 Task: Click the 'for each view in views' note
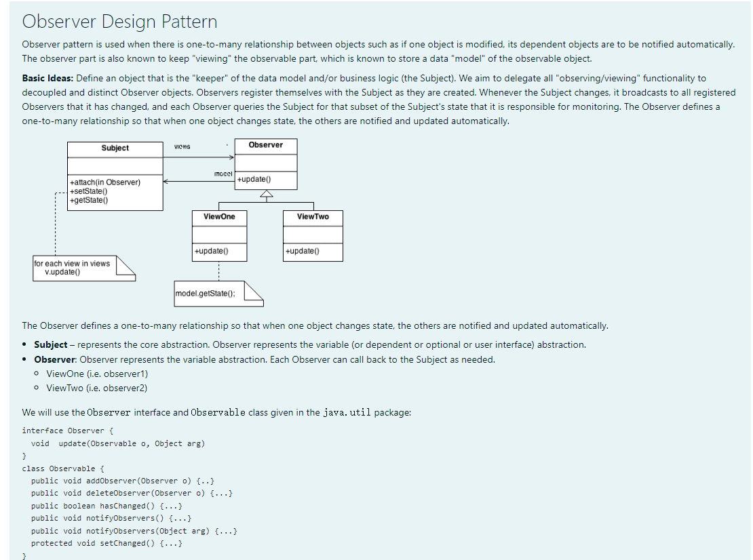pos(85,268)
